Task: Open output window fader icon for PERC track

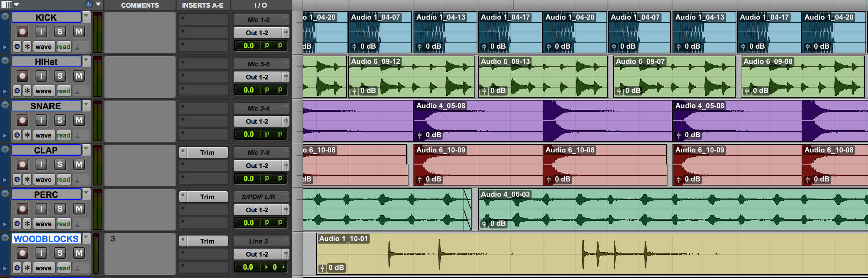Action: click(286, 210)
